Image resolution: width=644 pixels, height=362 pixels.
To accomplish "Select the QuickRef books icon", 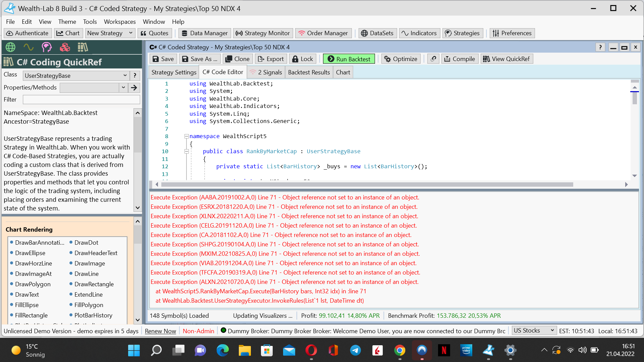I will click(x=83, y=47).
